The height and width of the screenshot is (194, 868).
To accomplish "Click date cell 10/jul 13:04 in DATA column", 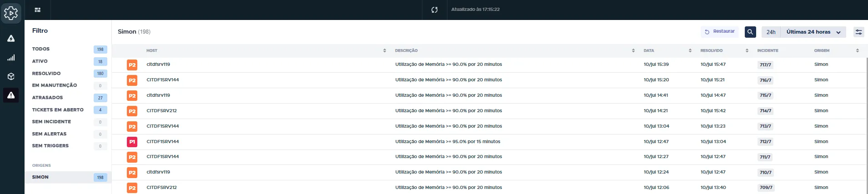I will pyautogui.click(x=657, y=126).
